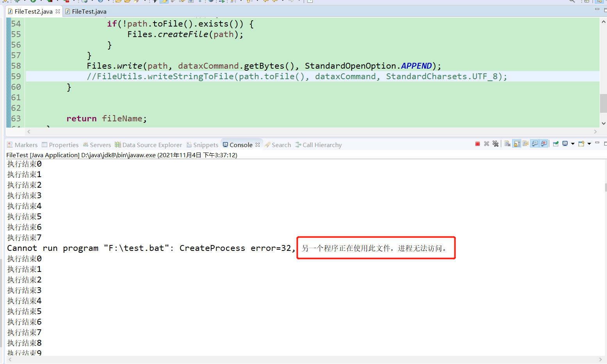
Task: Toggle show console on standard output change
Action: tap(535, 144)
